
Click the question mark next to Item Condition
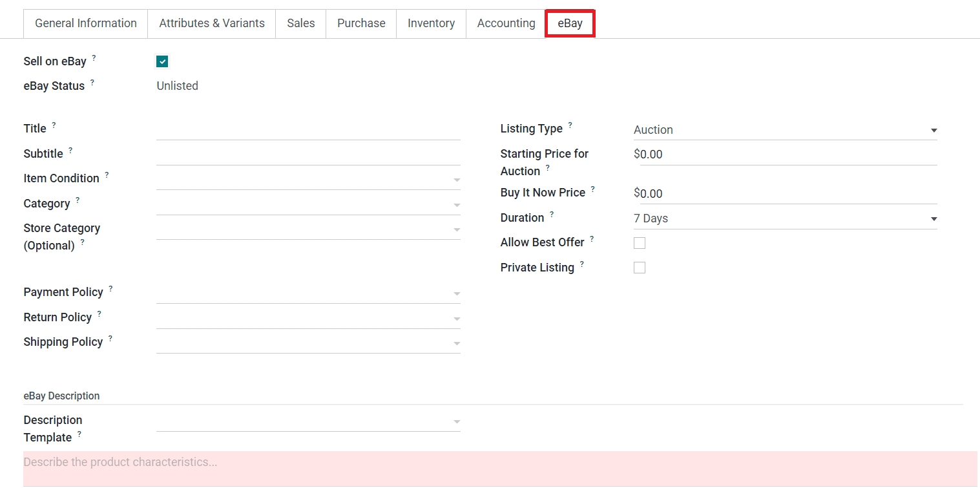(x=107, y=175)
